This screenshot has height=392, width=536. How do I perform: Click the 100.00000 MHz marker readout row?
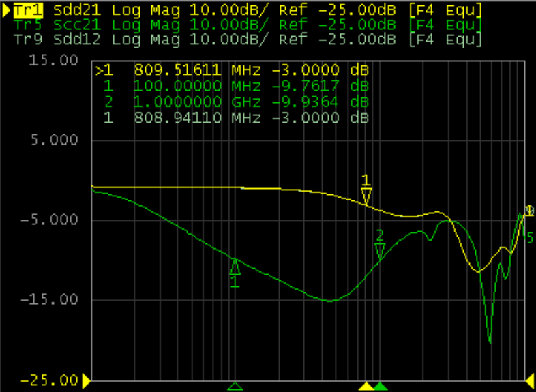(232, 86)
